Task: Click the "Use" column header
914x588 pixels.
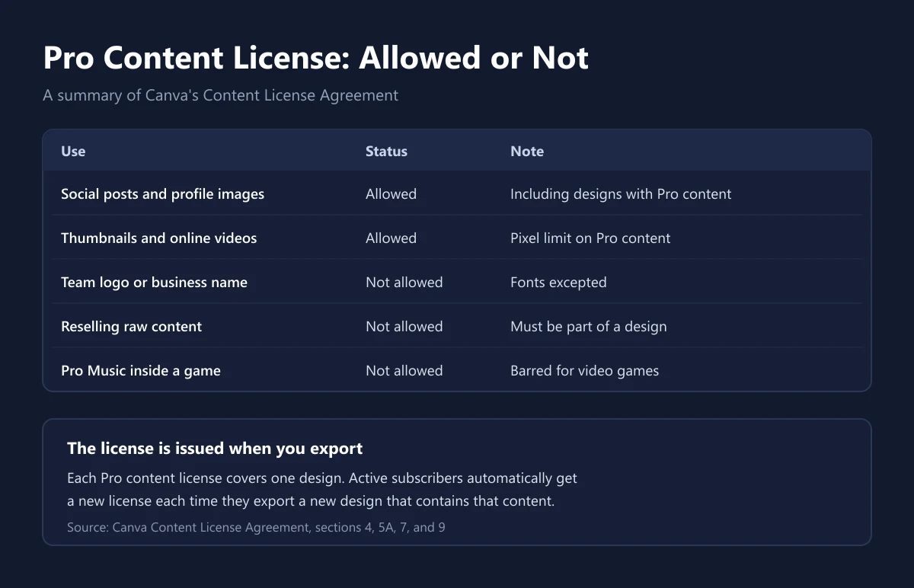Action: [73, 151]
